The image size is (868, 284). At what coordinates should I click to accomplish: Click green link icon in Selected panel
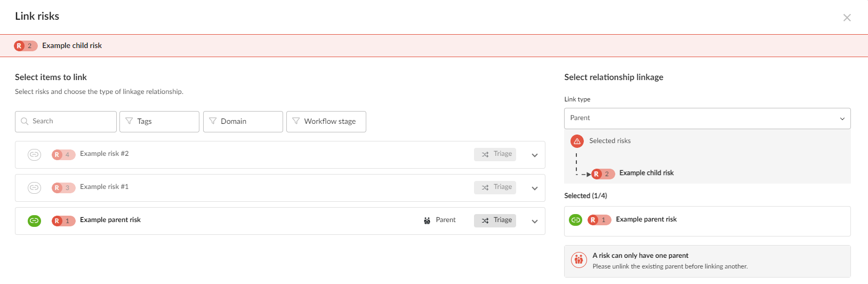pos(576,220)
